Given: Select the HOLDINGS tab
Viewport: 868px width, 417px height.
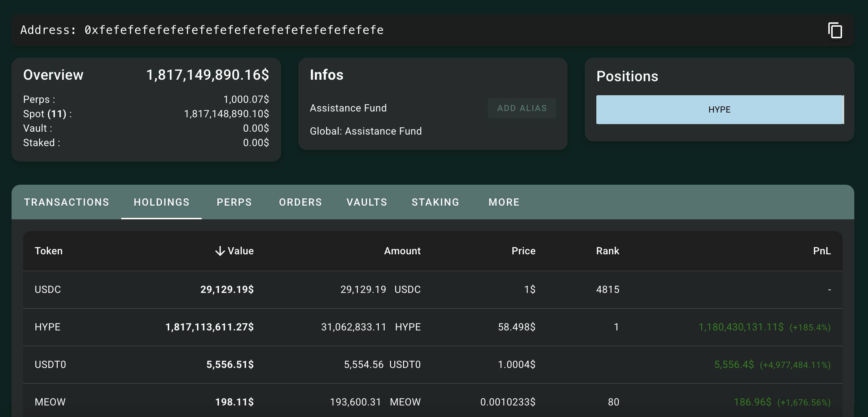Looking at the screenshot, I should (x=162, y=202).
